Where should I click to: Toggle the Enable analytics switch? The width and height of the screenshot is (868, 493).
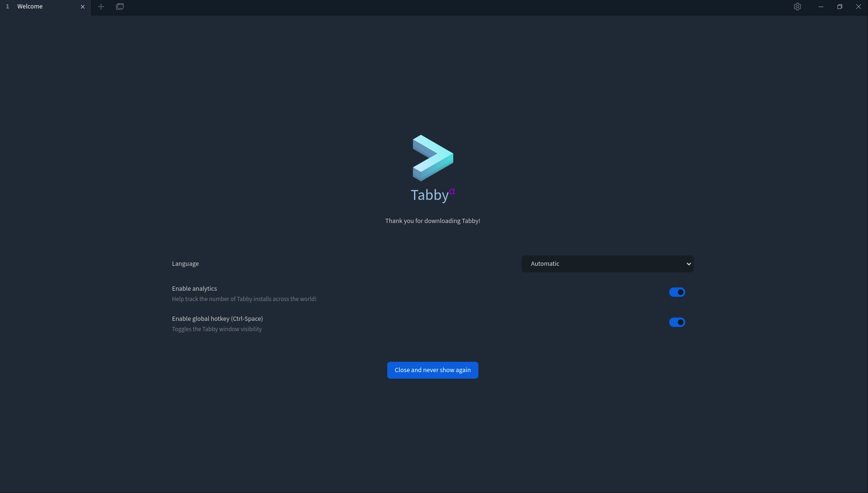coord(677,292)
